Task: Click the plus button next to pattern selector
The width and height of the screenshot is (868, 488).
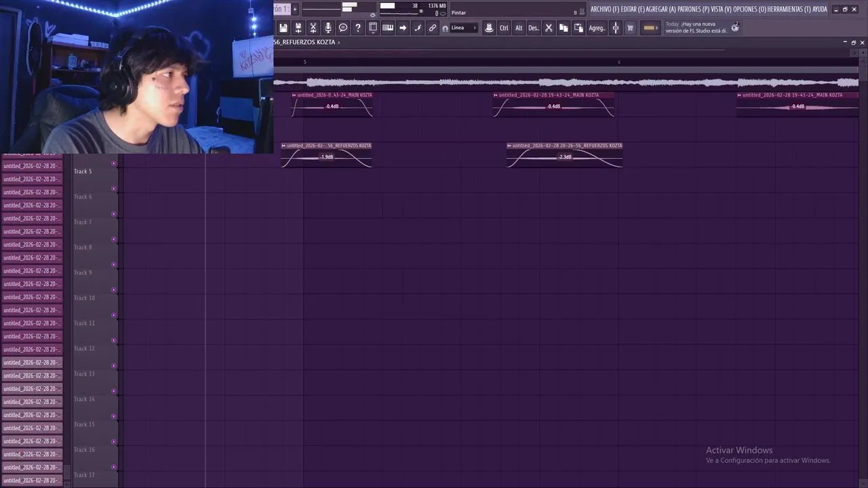Action: click(295, 9)
